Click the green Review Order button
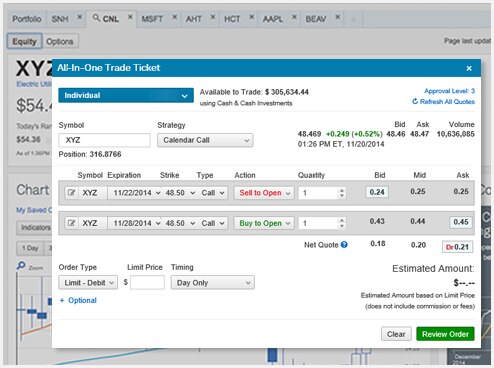The width and height of the screenshot is (494, 368). 445,334
